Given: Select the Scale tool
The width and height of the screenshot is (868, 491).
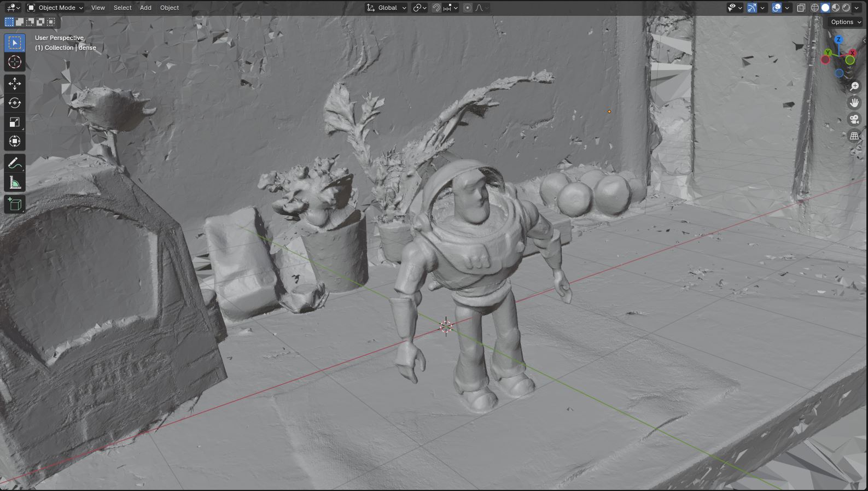Looking at the screenshot, I should pos(15,122).
